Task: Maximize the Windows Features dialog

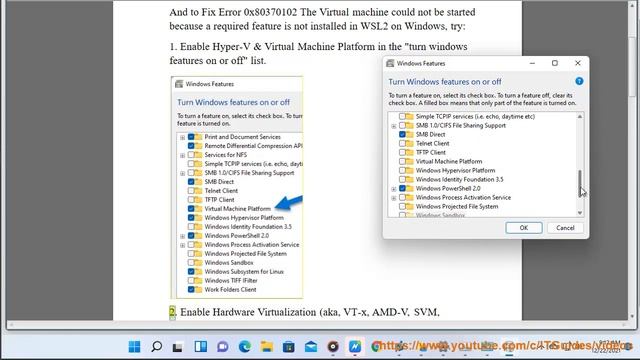Action: [x=555, y=63]
